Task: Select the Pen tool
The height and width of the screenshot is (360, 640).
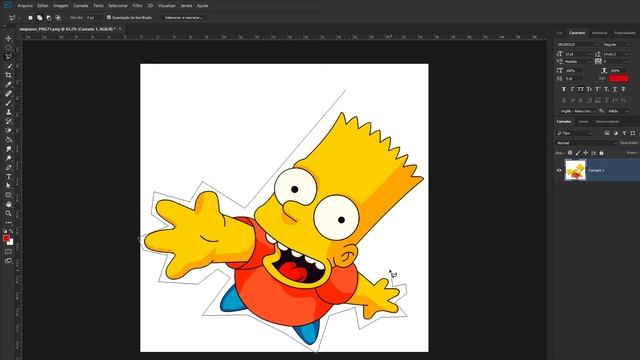Action: tap(8, 167)
